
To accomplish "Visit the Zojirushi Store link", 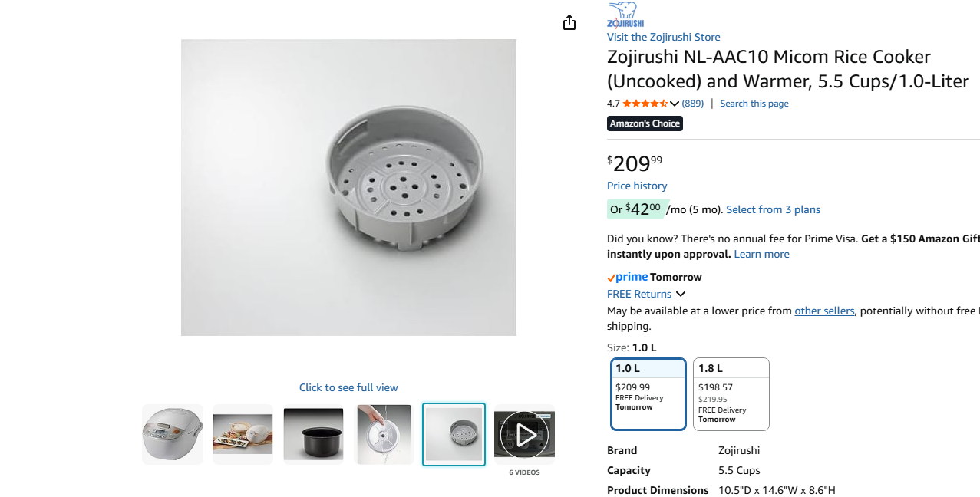I will 663,37.
